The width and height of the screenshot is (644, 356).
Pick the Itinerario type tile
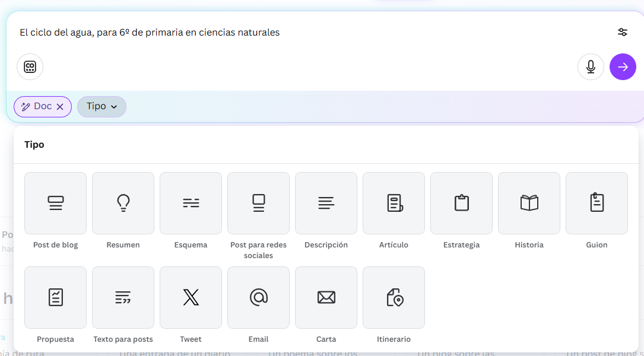tap(394, 297)
